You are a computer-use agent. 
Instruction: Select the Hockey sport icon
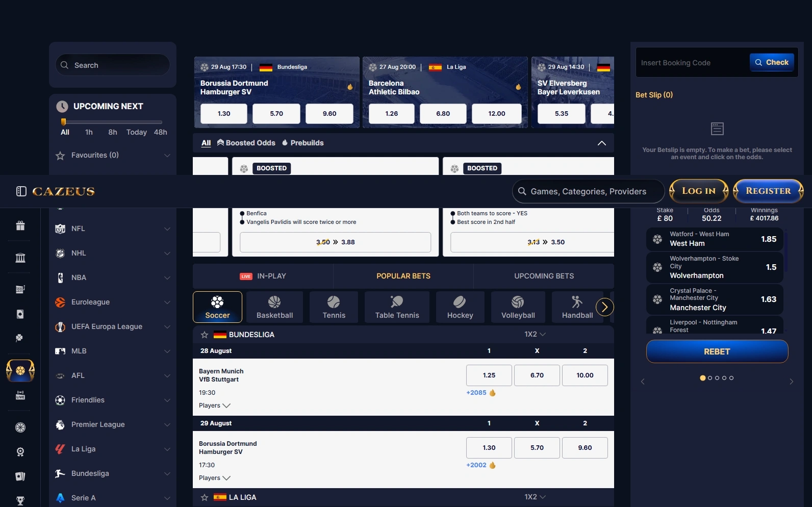pyautogui.click(x=460, y=307)
